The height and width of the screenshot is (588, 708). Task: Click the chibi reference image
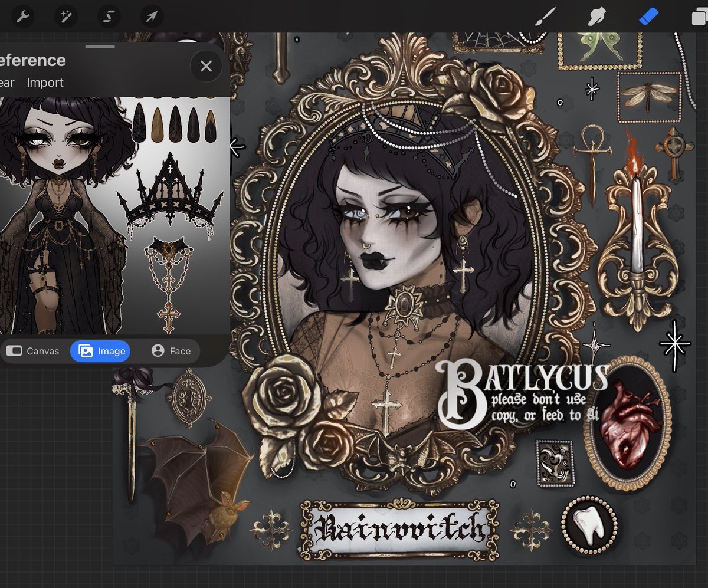114,215
